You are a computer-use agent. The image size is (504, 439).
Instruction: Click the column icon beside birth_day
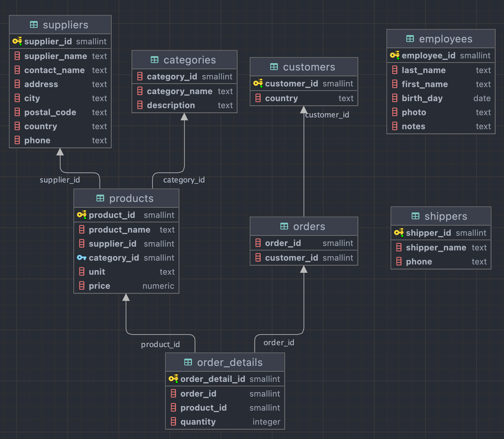(395, 98)
